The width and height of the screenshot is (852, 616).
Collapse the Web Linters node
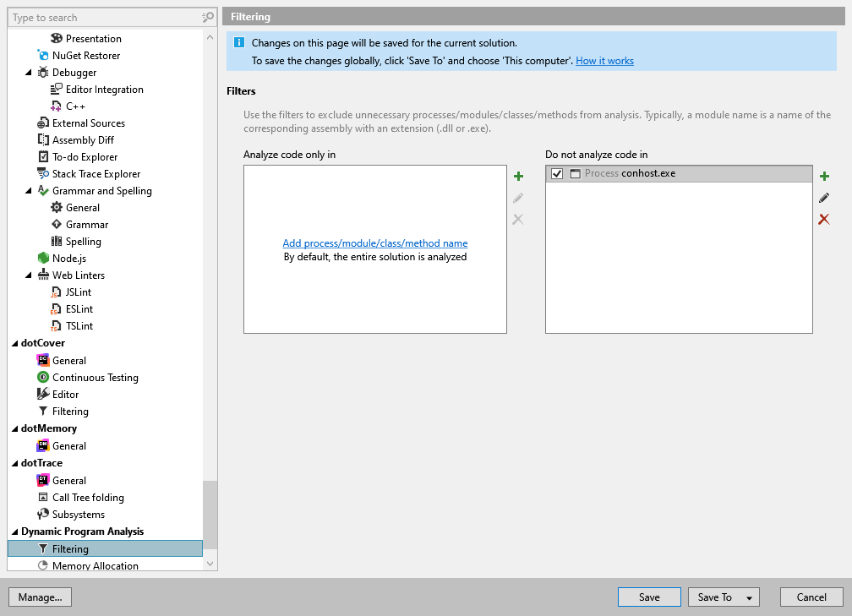[x=28, y=275]
